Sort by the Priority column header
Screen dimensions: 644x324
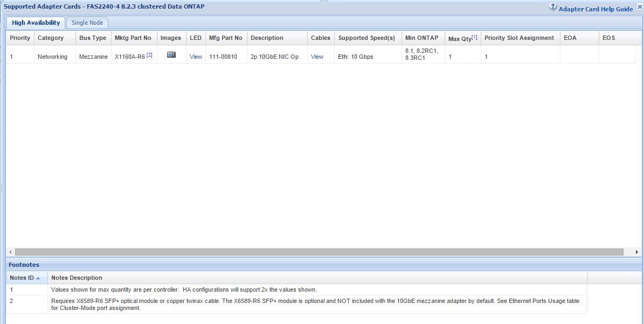pos(20,38)
